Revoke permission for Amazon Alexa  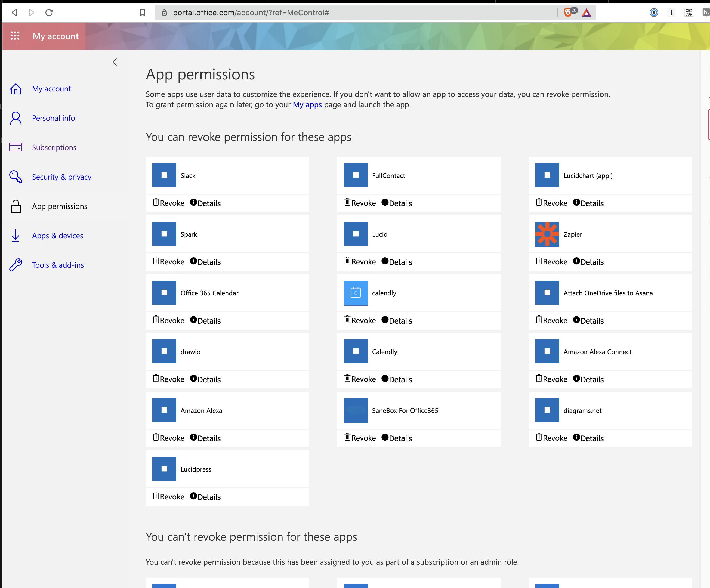click(168, 438)
